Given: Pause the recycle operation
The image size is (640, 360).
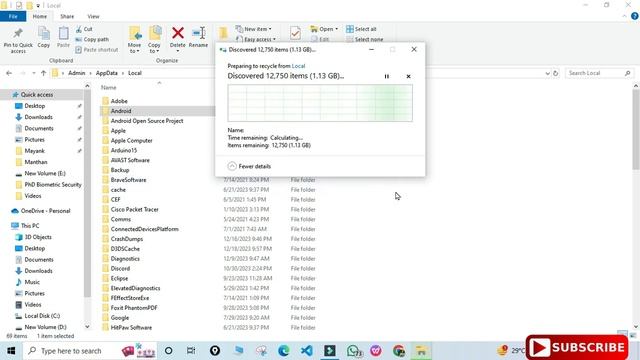Looking at the screenshot, I should pyautogui.click(x=387, y=76).
